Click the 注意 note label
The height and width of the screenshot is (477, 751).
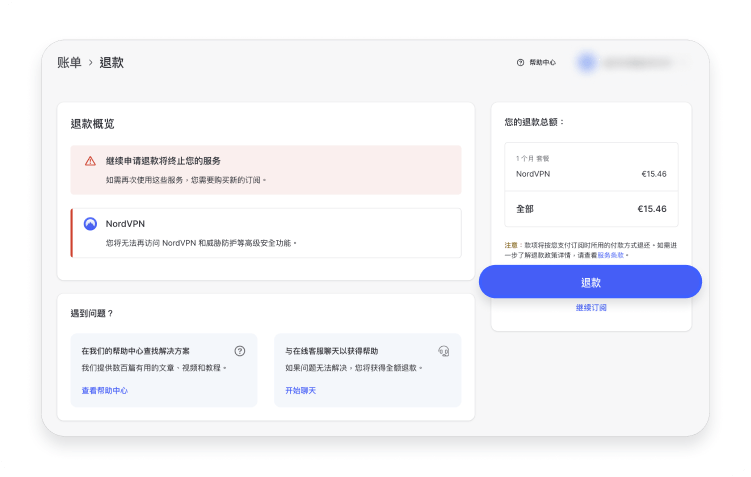coord(511,245)
